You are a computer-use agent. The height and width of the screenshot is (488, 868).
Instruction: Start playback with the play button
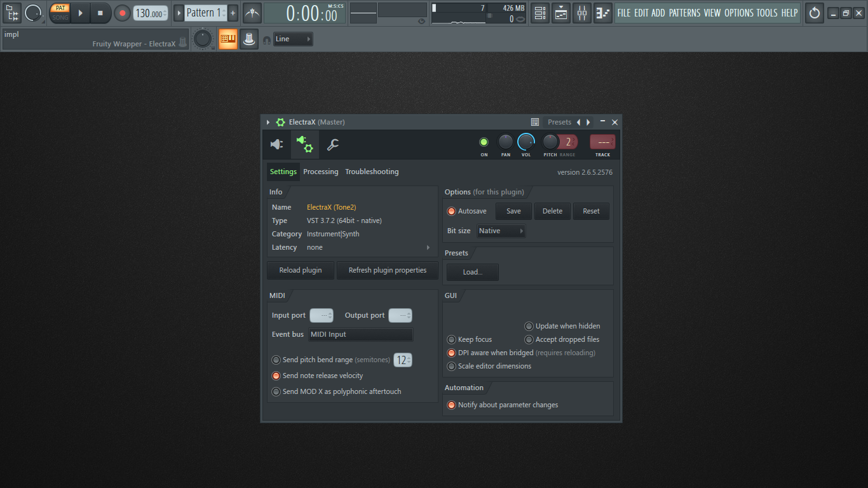click(80, 13)
